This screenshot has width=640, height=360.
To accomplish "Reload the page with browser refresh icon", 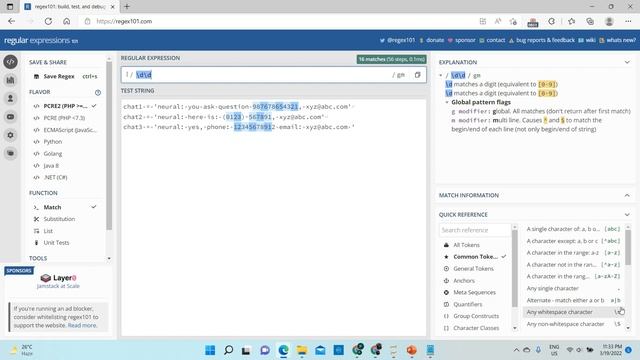I will click(48, 21).
